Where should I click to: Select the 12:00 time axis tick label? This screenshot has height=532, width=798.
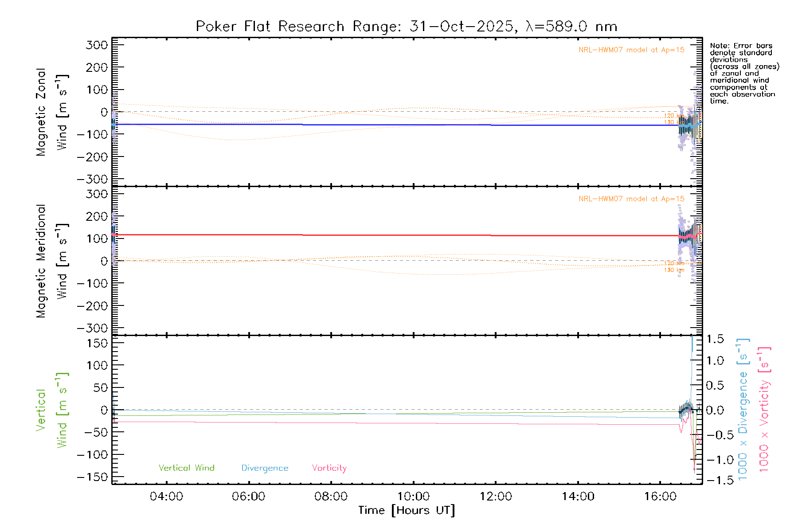[x=496, y=497]
